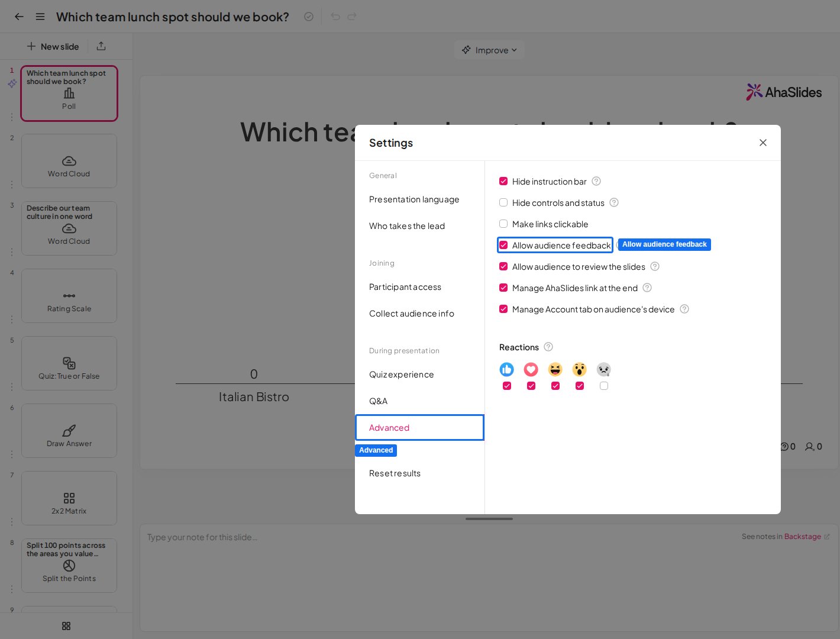The width and height of the screenshot is (840, 639).
Task: Uncheck Allow audience to review the slides
Action: (x=503, y=266)
